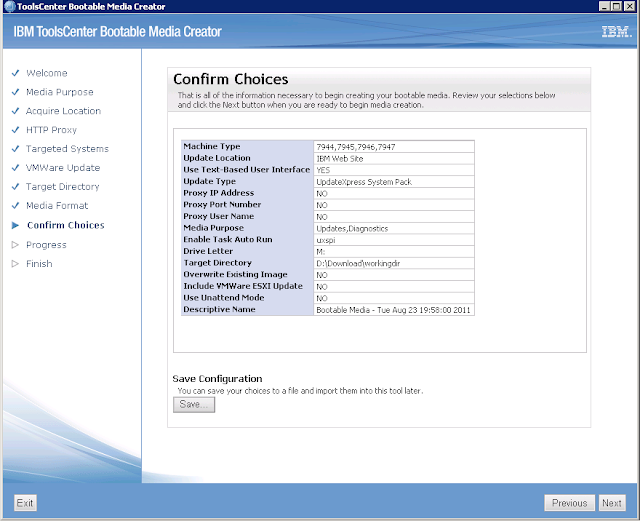
Task: Click the 'YES' text-based interface value
Action: [x=323, y=170]
